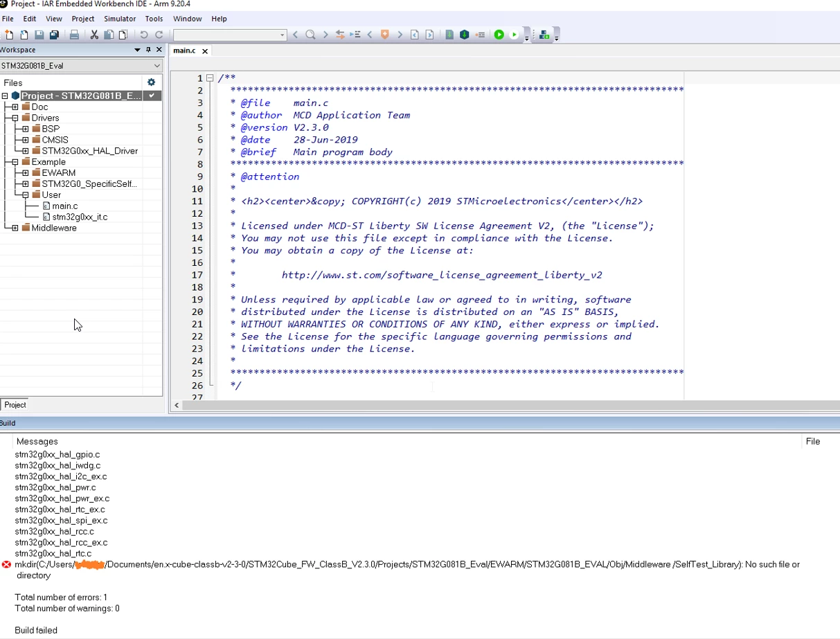Compile the file with the Compile icon
This screenshot has height=639, width=840.
pos(449,35)
